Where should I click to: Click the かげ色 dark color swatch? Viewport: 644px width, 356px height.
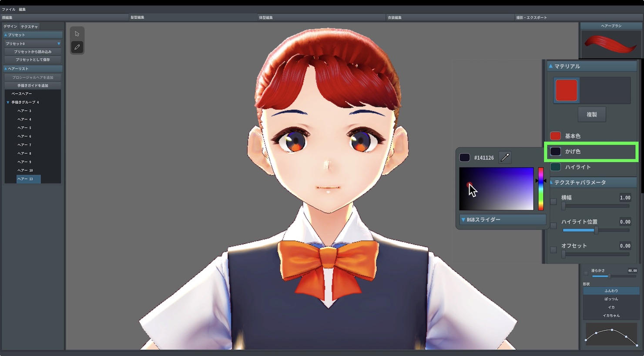pos(555,151)
